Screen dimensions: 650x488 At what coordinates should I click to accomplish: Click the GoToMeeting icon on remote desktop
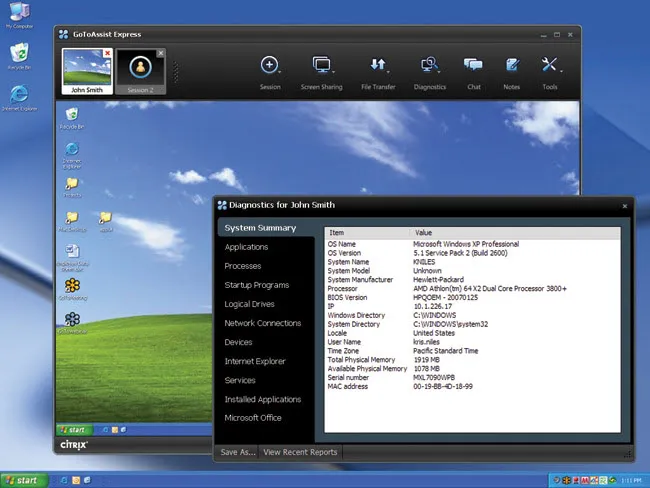tap(73, 286)
